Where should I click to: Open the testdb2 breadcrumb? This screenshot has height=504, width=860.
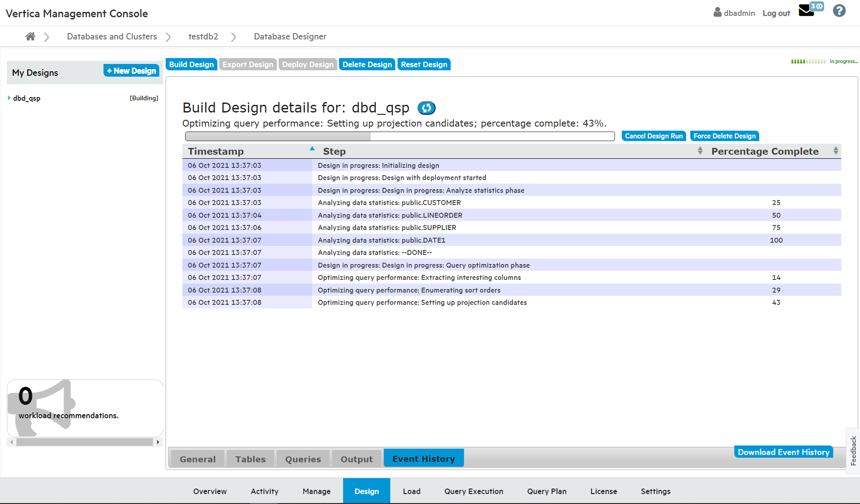(203, 36)
